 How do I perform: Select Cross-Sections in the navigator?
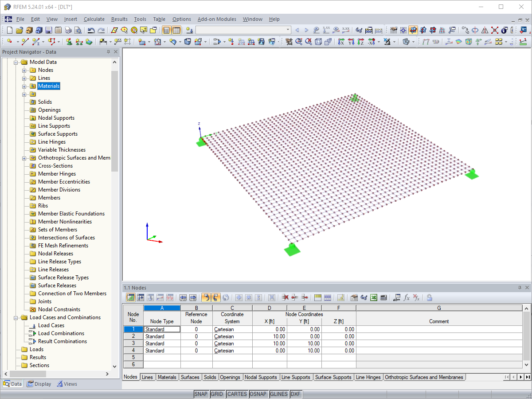pos(55,166)
